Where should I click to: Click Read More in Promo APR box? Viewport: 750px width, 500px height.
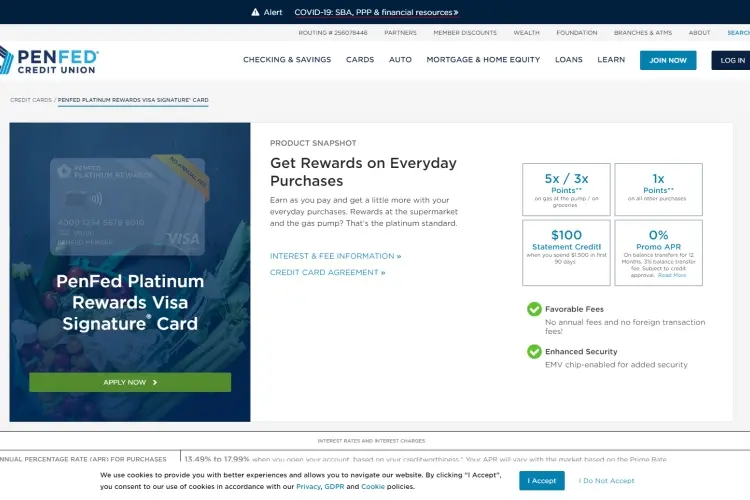click(672, 275)
